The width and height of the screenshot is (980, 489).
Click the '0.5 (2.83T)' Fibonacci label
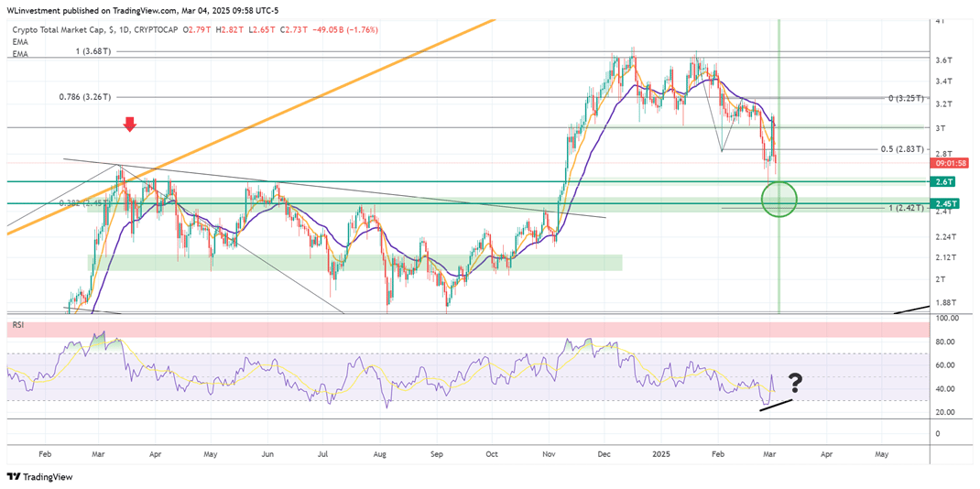pos(902,150)
